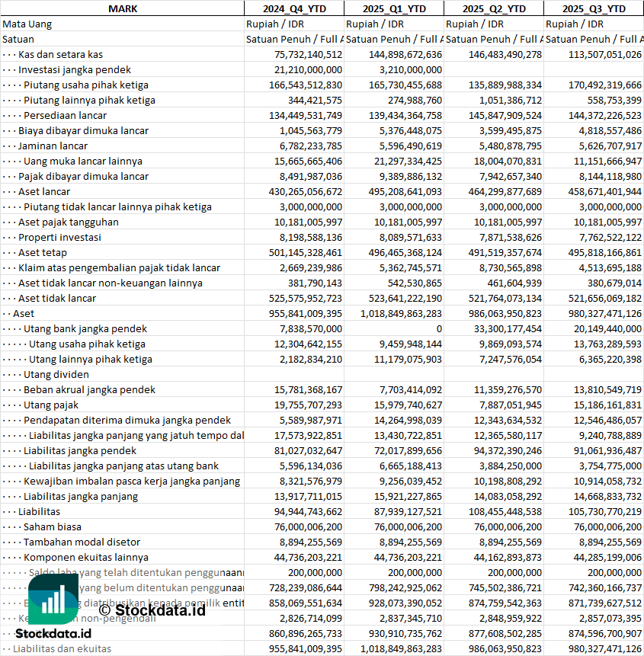Screen dimensions: 644x656
Task: Select Beban akrual jangka pendek label
Action: coord(89,390)
